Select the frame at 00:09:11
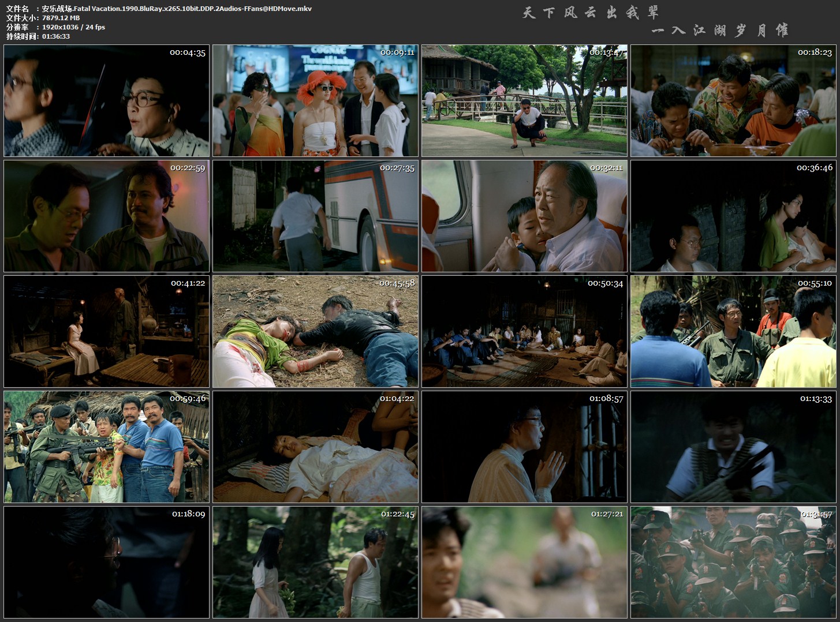 click(x=315, y=100)
